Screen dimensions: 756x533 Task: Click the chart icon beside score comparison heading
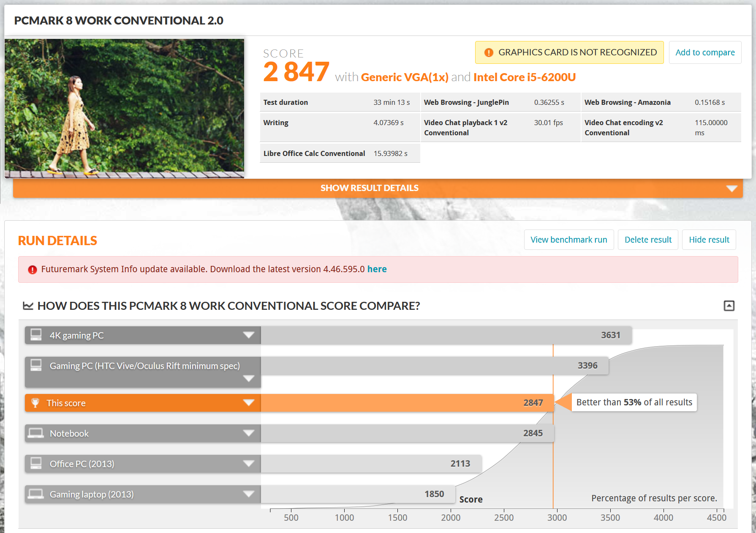(x=28, y=306)
